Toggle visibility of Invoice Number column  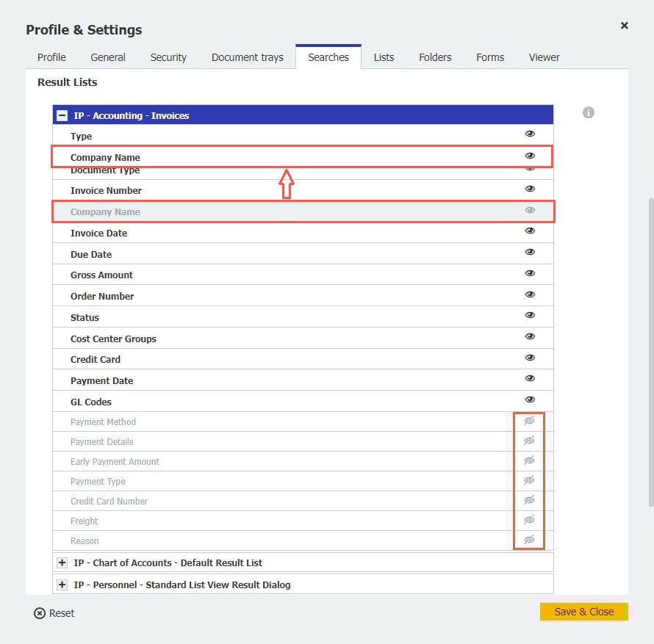coord(530,189)
